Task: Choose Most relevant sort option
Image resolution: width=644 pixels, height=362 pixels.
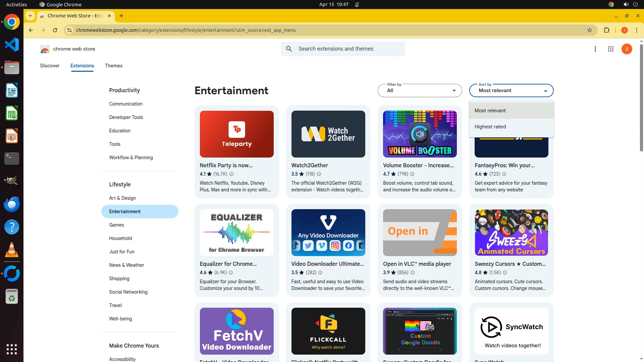Action: coord(490,111)
